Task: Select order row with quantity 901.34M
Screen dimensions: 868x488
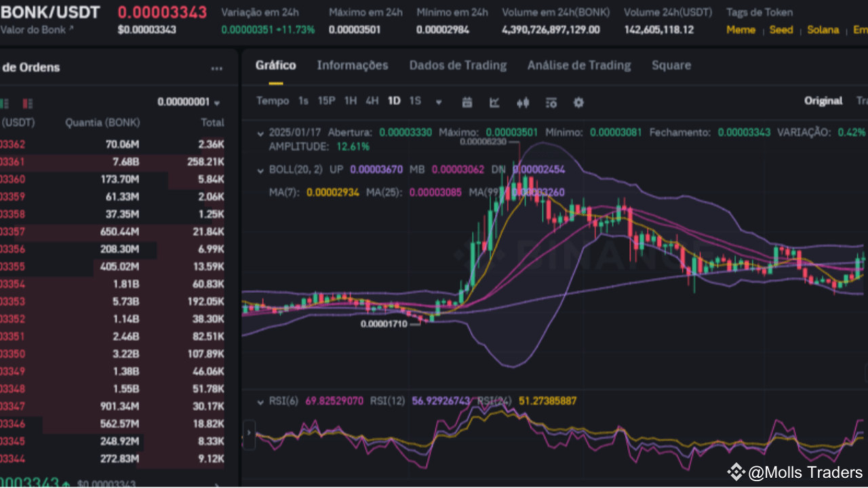Action: click(113, 407)
